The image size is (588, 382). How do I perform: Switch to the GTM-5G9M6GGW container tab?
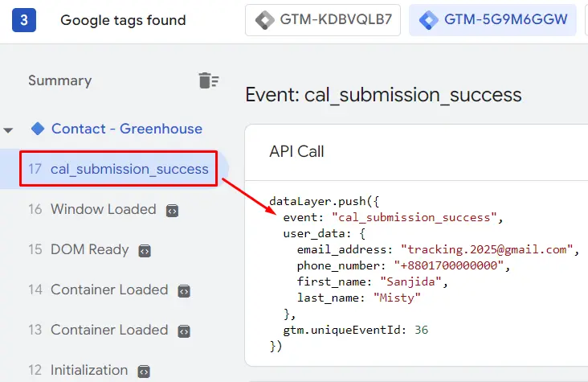point(492,20)
